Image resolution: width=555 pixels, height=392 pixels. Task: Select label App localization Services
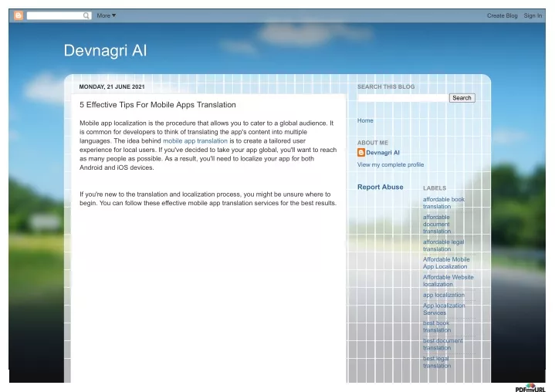[x=444, y=309]
